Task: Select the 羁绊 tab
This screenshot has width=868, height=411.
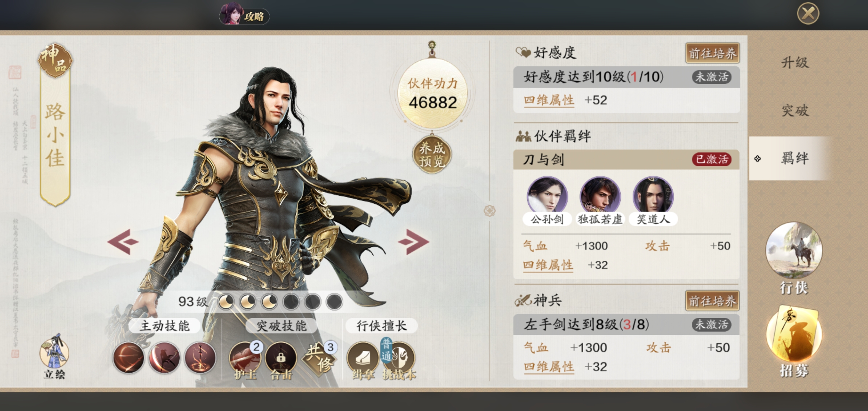Action: point(795,158)
